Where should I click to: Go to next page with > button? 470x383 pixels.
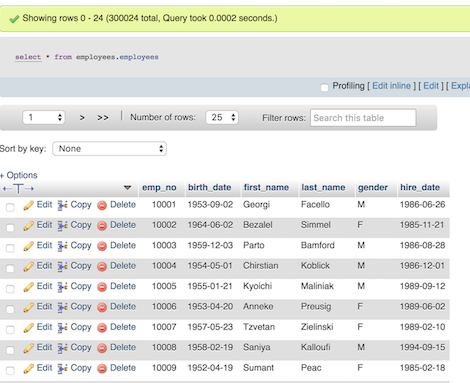pos(82,118)
